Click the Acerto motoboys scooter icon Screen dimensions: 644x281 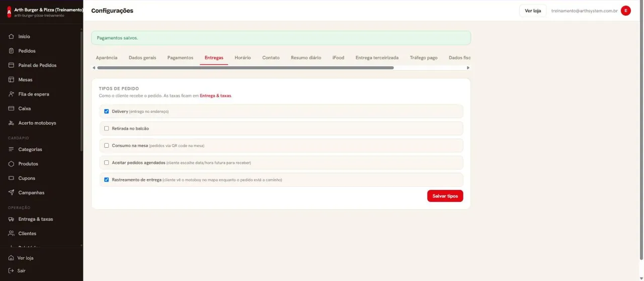11,123
